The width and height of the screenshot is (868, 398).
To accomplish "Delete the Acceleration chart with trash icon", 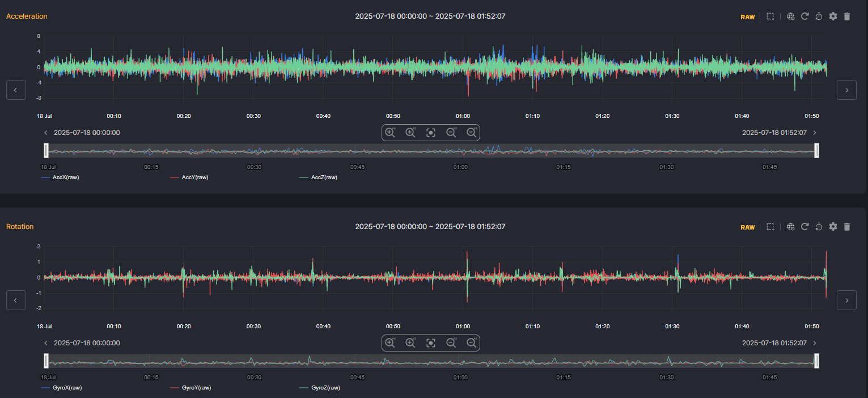I will 847,16.
